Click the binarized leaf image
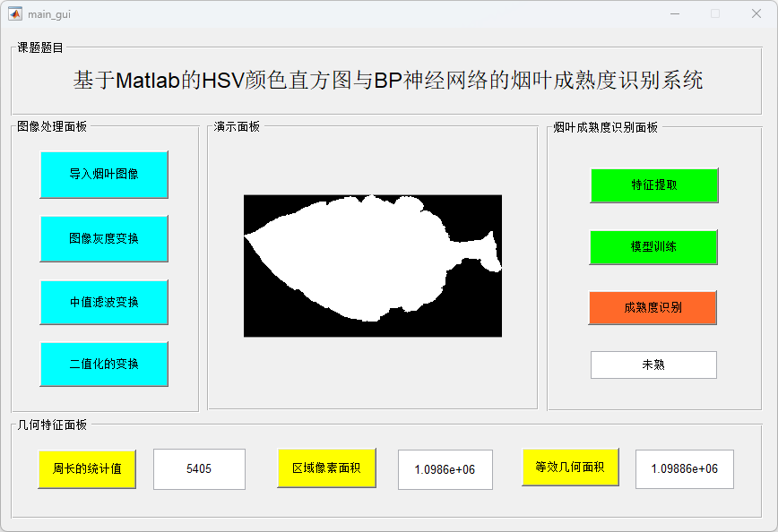Viewport: 778px width, 532px height. click(x=373, y=266)
